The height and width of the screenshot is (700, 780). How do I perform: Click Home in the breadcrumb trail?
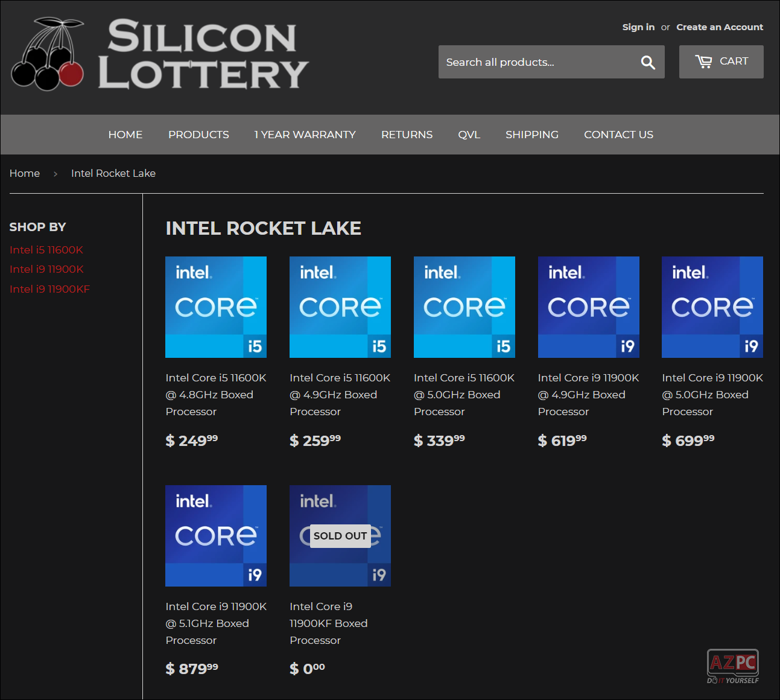coord(24,173)
